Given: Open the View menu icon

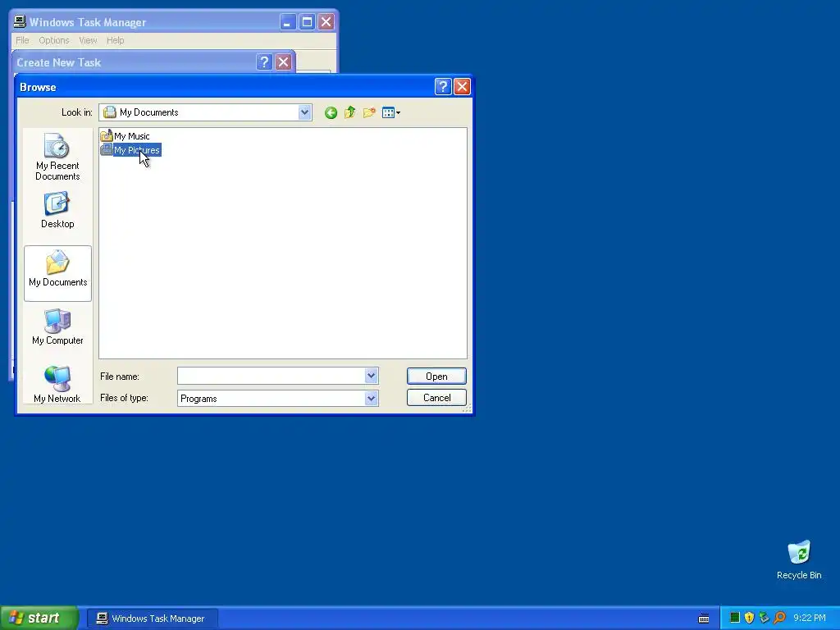Looking at the screenshot, I should tap(391, 112).
